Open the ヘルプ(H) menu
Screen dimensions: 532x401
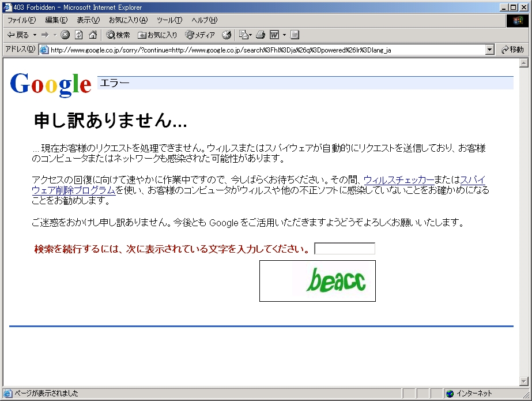pos(204,20)
